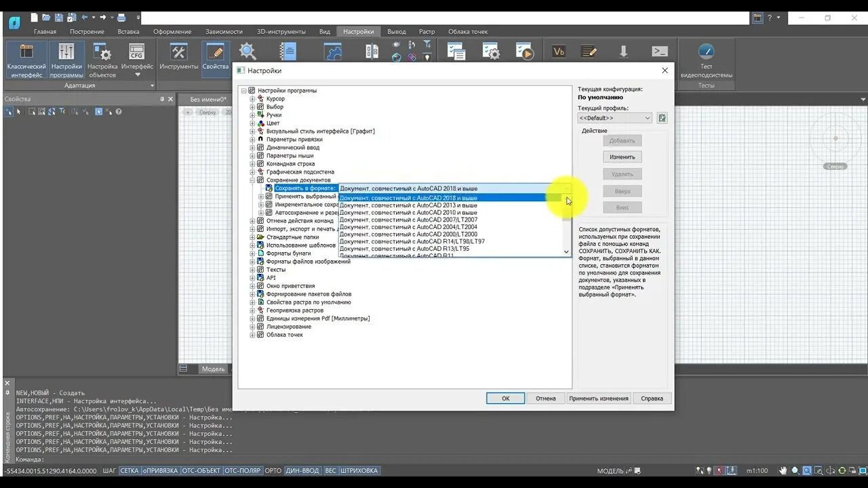Expand the Лицензирование tree node
Screen dimensions: 868x488
tap(252, 327)
